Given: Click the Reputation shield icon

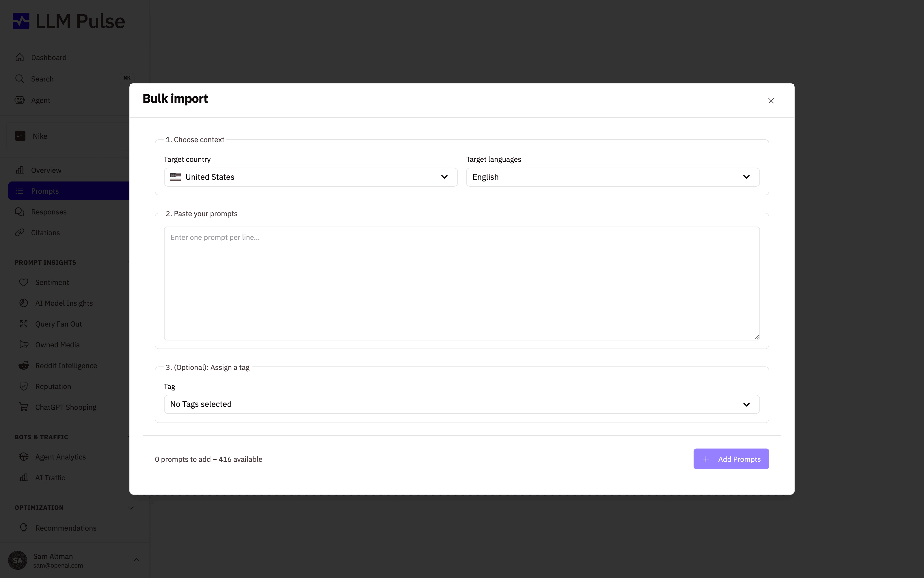Looking at the screenshot, I should [24, 386].
